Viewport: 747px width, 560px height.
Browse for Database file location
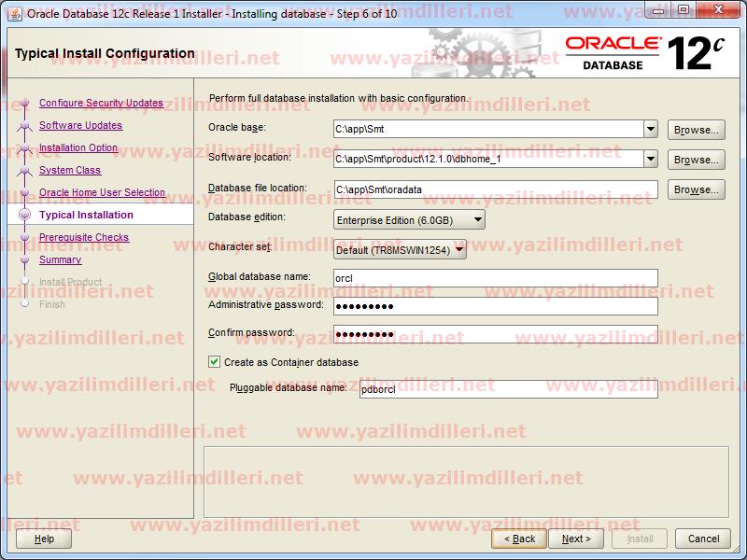(696, 189)
